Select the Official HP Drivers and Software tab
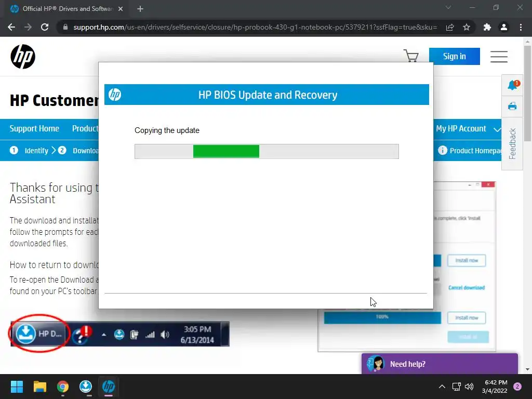This screenshot has height=399, width=532. click(x=66, y=9)
